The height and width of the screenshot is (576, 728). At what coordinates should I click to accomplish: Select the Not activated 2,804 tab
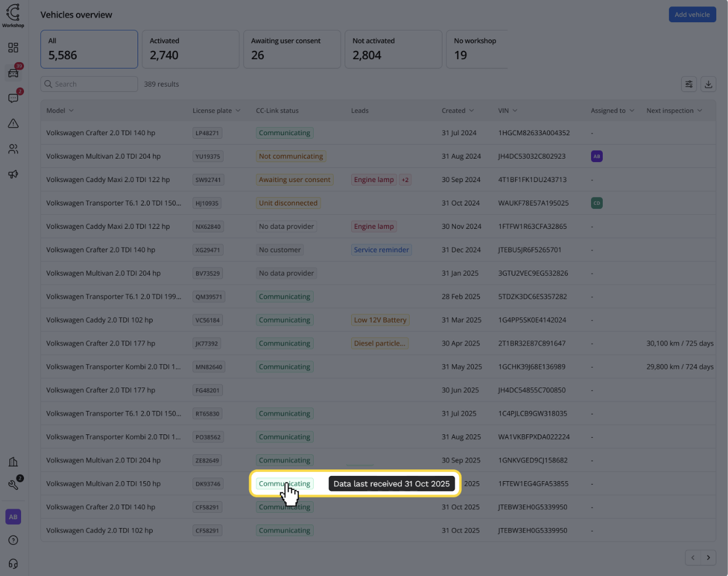[x=393, y=49]
